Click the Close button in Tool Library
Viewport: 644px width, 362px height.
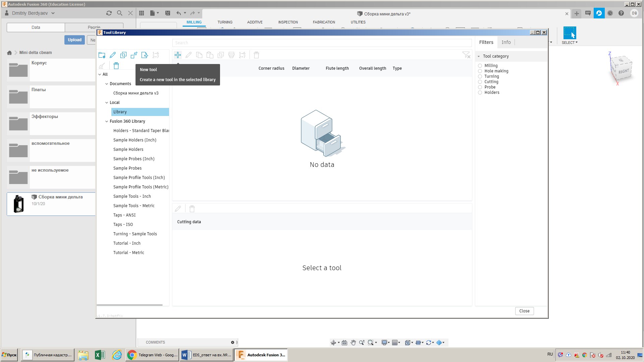click(x=524, y=311)
